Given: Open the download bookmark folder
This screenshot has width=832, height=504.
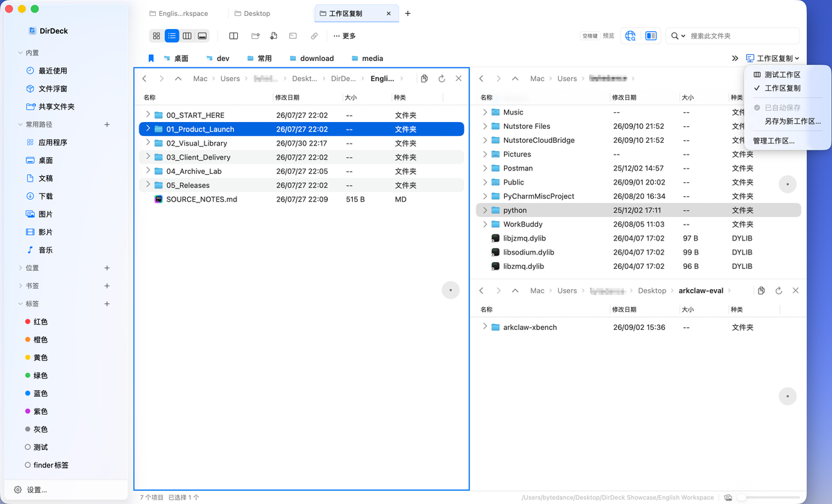Looking at the screenshot, I should 311,58.
